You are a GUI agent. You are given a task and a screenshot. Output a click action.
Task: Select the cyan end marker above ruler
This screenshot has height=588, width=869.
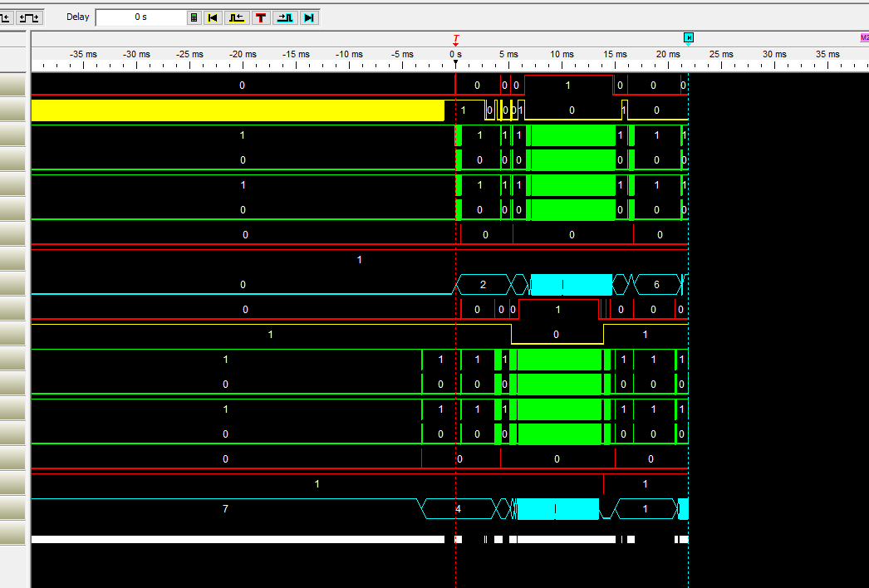tap(689, 37)
